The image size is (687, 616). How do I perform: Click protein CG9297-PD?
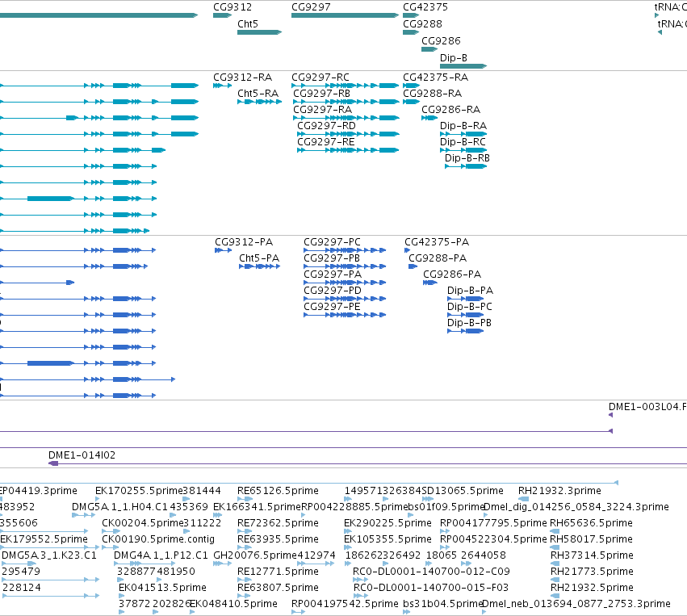tap(345, 299)
